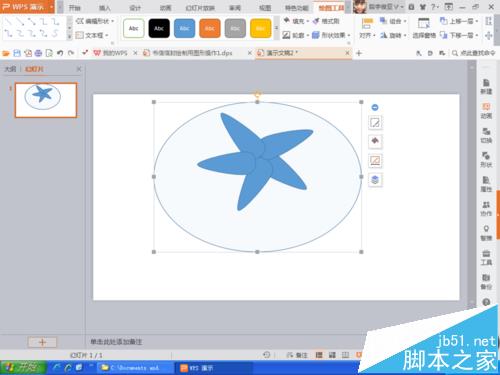
Task: Open 备份 (Backup) in right sidebar
Action: [x=486, y=282]
